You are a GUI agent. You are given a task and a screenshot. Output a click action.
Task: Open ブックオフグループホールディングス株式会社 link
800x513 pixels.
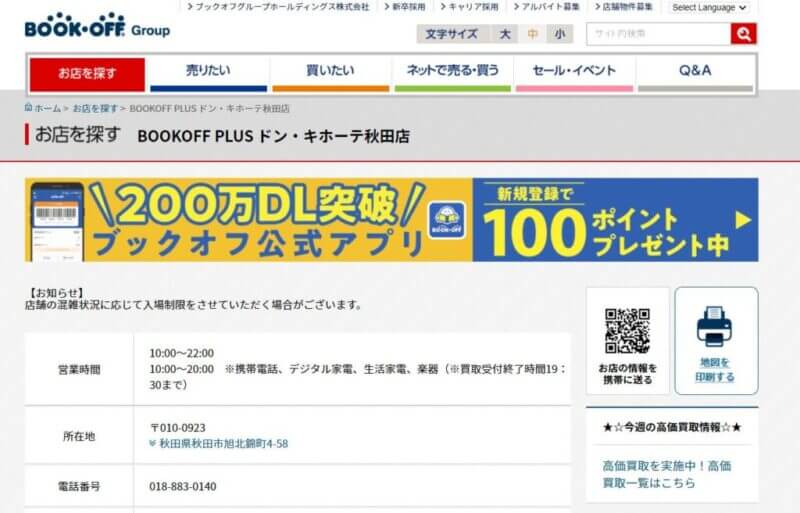[278, 7]
